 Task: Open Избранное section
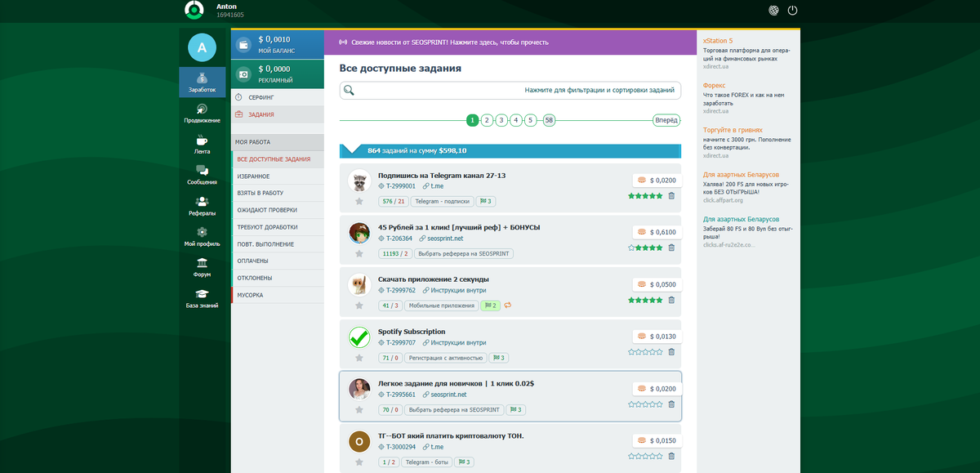pos(278,176)
